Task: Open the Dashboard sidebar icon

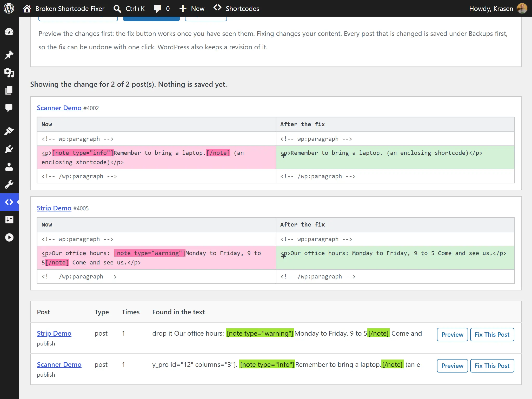Action: click(9, 32)
